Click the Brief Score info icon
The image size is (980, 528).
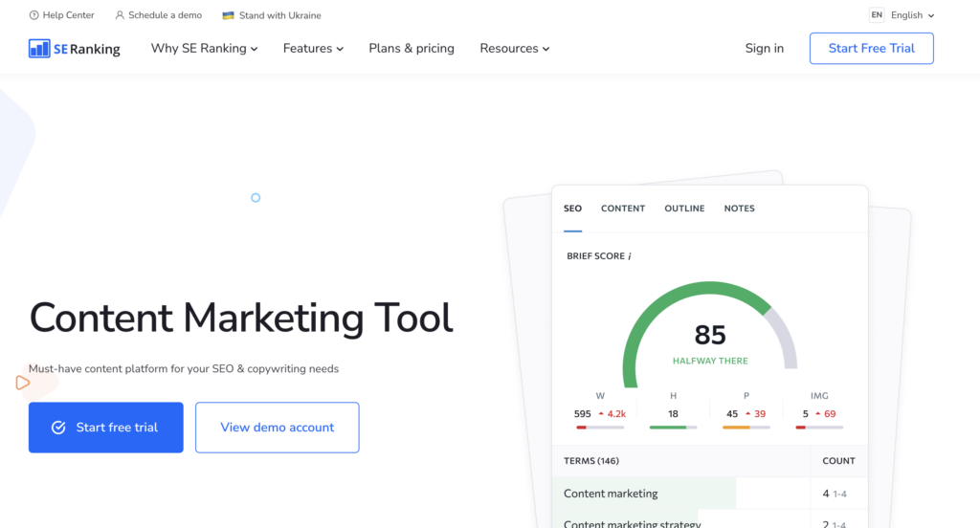pos(630,256)
